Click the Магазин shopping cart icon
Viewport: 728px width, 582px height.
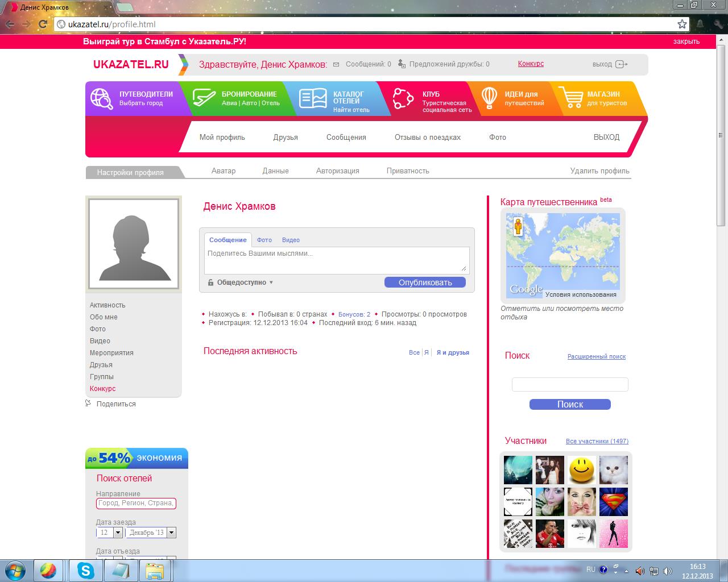pos(570,98)
